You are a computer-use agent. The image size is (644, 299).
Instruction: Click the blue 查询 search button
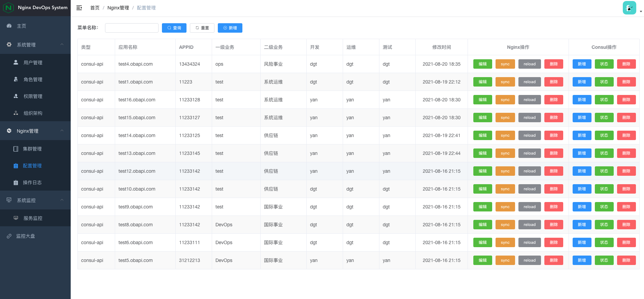[174, 28]
